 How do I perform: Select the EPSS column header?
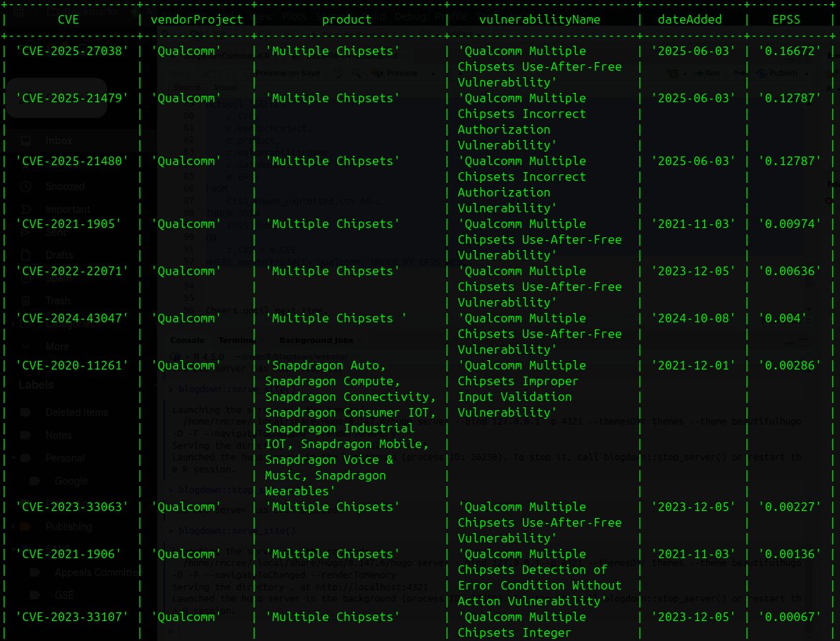coord(786,20)
